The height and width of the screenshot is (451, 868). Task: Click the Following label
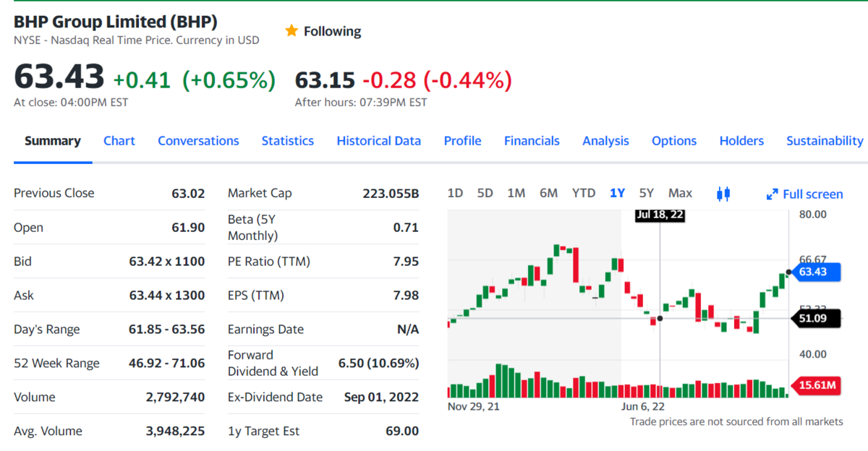[x=332, y=31]
